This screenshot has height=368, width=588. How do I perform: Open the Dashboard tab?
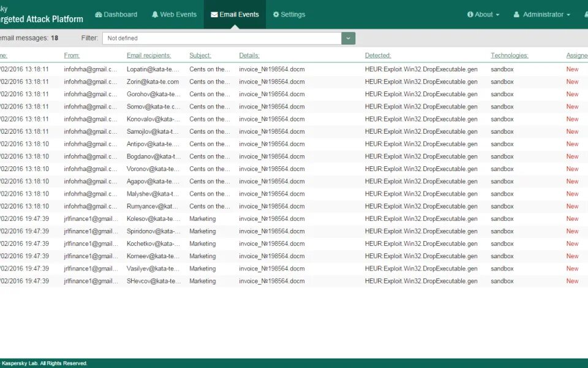click(116, 14)
